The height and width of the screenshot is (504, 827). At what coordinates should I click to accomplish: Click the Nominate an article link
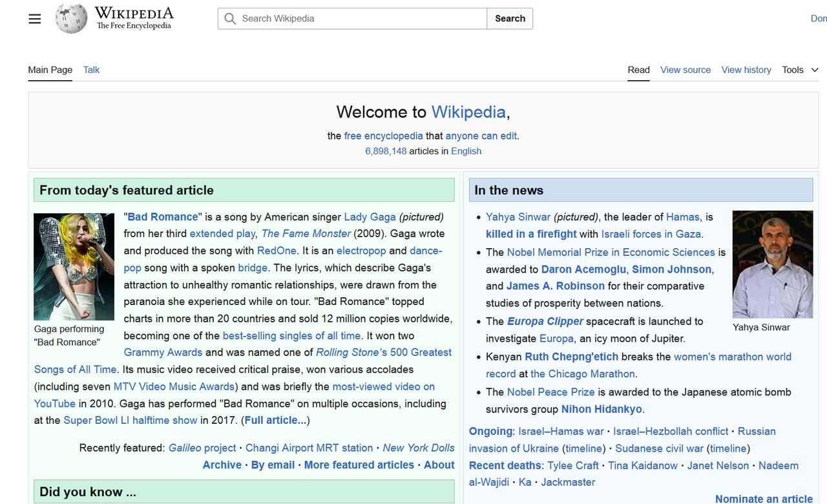click(764, 498)
